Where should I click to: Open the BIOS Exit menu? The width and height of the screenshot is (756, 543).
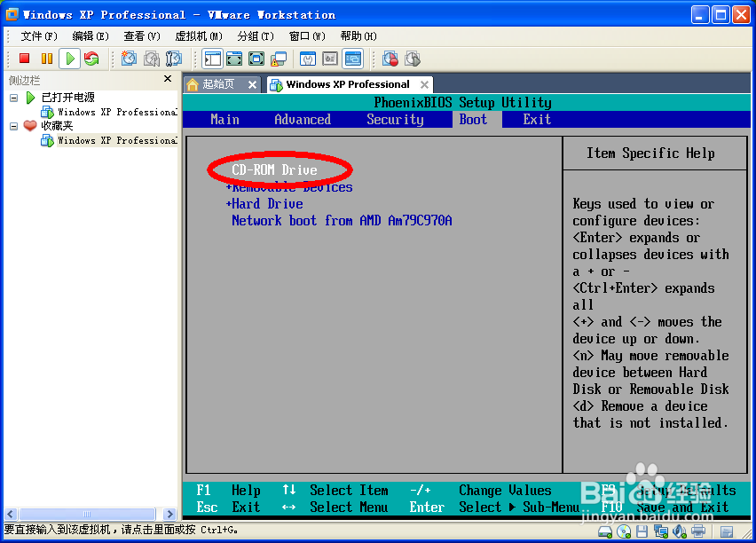(x=537, y=120)
